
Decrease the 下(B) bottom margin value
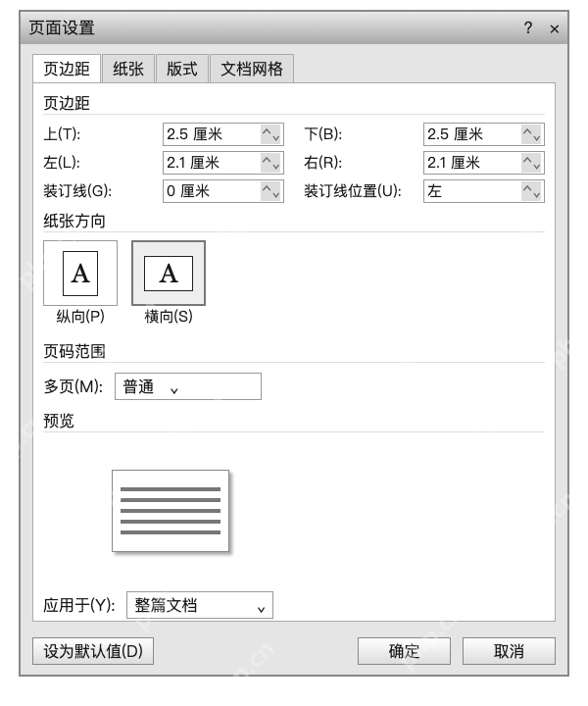pos(537,138)
